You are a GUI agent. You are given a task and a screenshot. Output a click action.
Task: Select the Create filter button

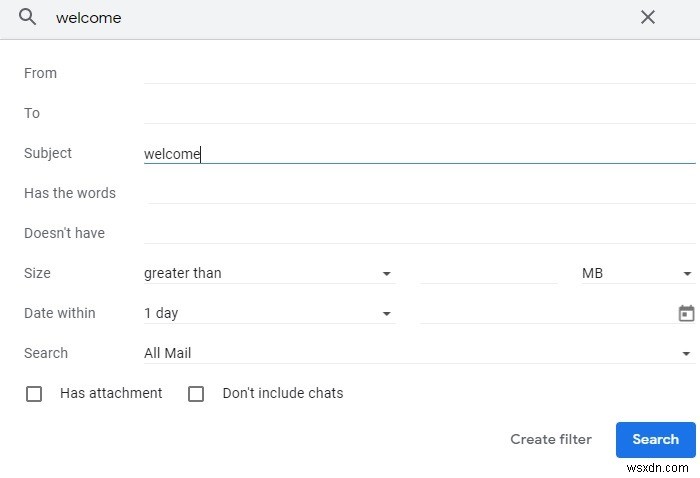click(551, 440)
